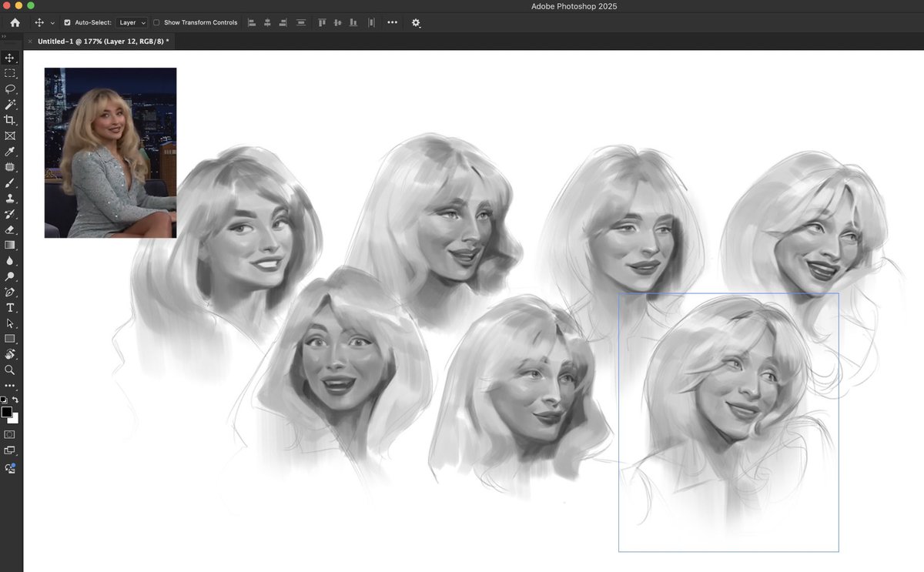Choose the Rectangle shape tool
The width and height of the screenshot is (924, 572).
[x=10, y=339]
